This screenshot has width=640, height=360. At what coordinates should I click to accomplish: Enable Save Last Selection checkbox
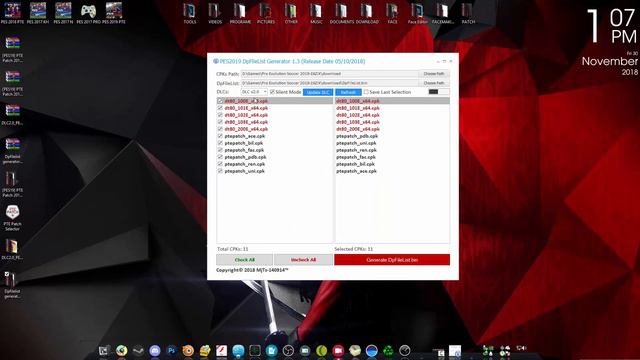366,92
